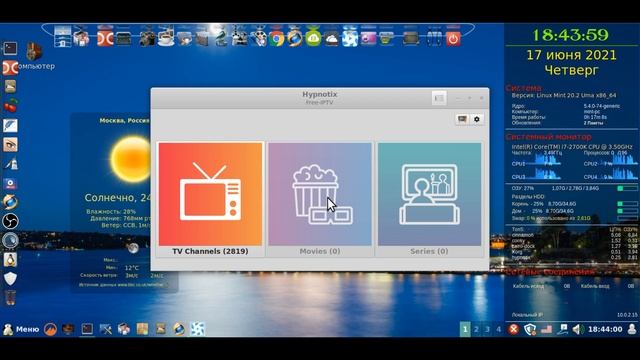Open the cloud app icon in top dock
This screenshot has height=360, width=640.
[x=331, y=39]
